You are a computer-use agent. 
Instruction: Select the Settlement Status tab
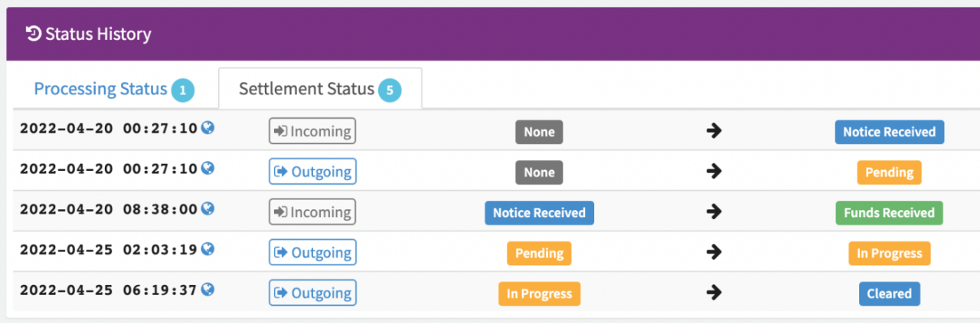click(306, 89)
